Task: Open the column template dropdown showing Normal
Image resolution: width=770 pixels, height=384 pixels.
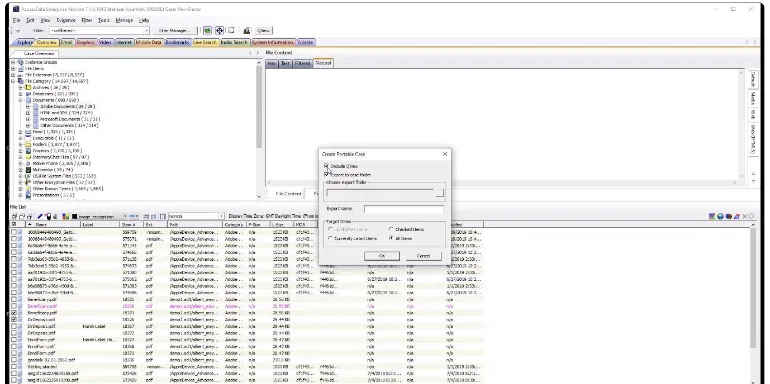Action: [x=195, y=216]
